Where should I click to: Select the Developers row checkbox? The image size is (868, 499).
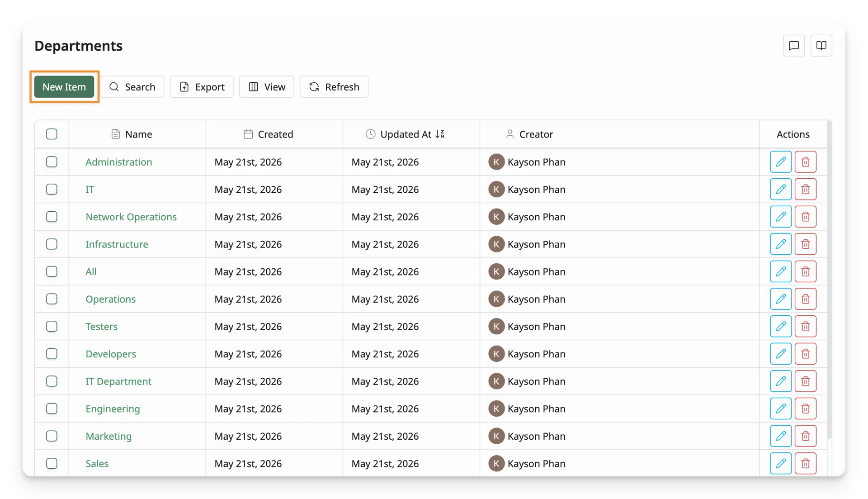point(52,354)
